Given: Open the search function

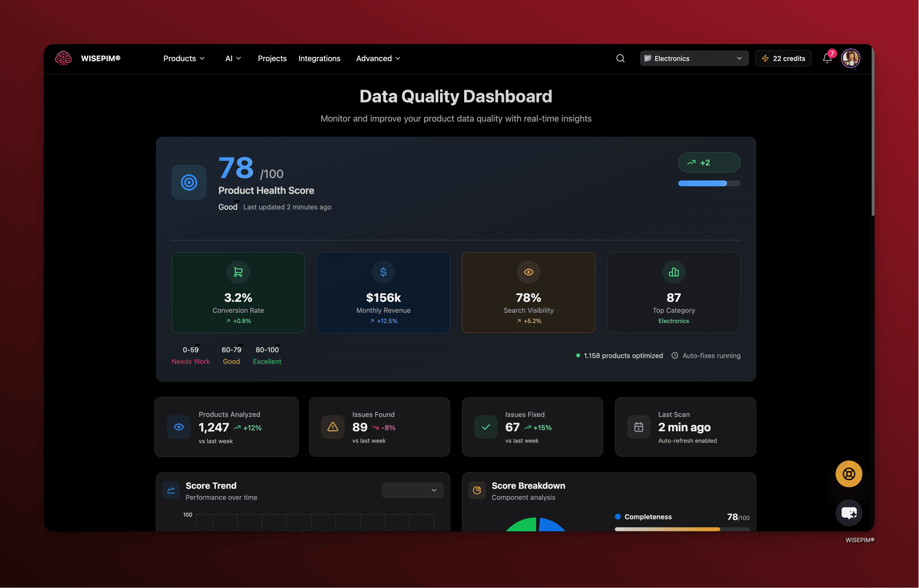Looking at the screenshot, I should pyautogui.click(x=620, y=58).
